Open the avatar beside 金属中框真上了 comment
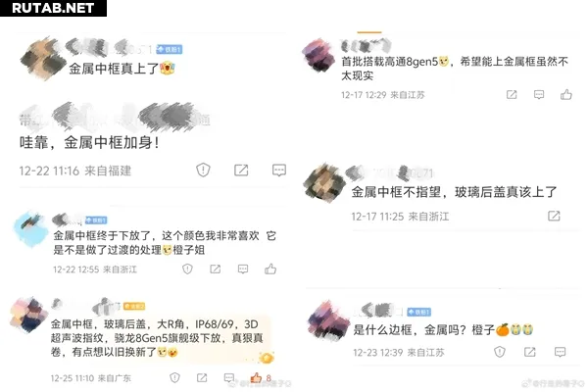 click(x=43, y=59)
